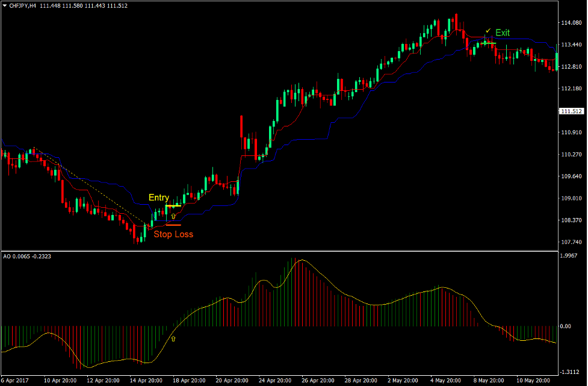
Task: Click the up arrow in the AO panel
Action: pyautogui.click(x=174, y=339)
